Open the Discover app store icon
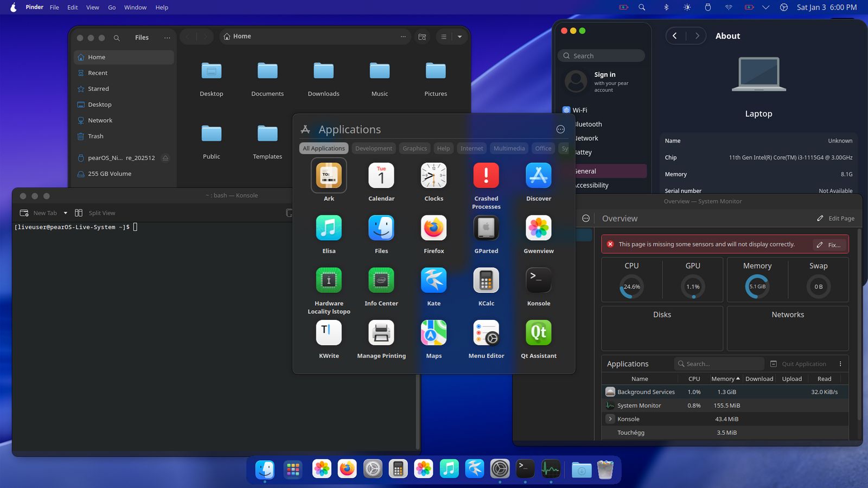Image resolution: width=868 pixels, height=488 pixels. point(538,176)
